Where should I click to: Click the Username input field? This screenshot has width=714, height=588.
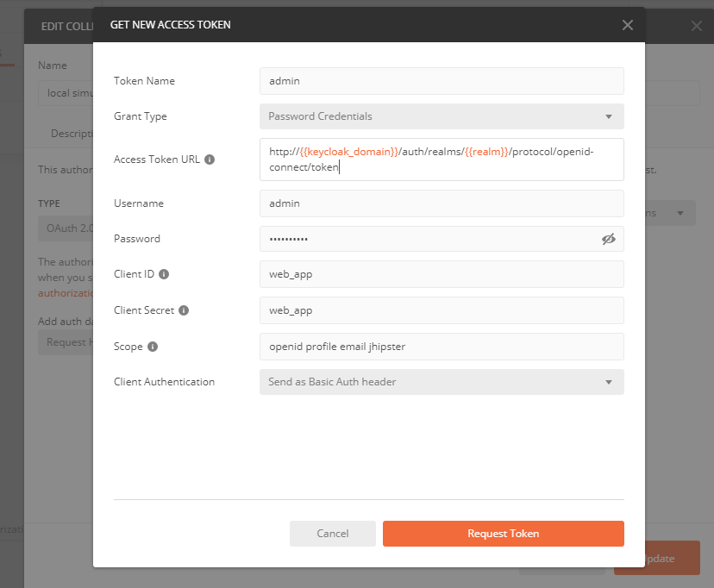click(442, 203)
